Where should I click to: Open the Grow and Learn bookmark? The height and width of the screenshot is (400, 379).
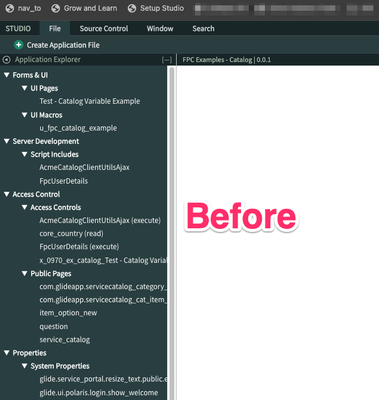click(90, 8)
